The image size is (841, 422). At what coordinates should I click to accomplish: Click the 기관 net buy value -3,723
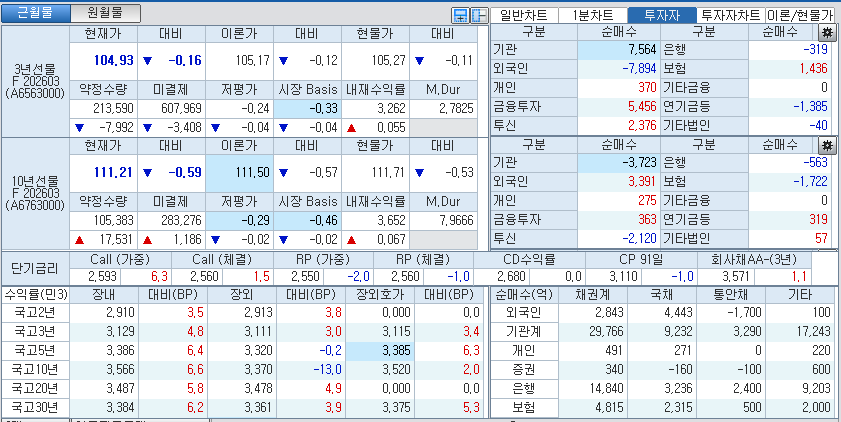(639, 162)
